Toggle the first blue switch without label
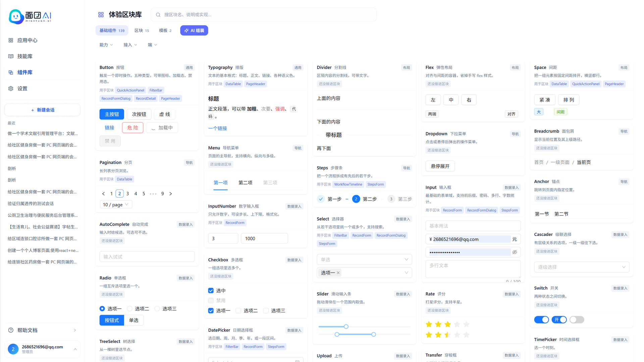The image size is (644, 362). click(x=541, y=320)
